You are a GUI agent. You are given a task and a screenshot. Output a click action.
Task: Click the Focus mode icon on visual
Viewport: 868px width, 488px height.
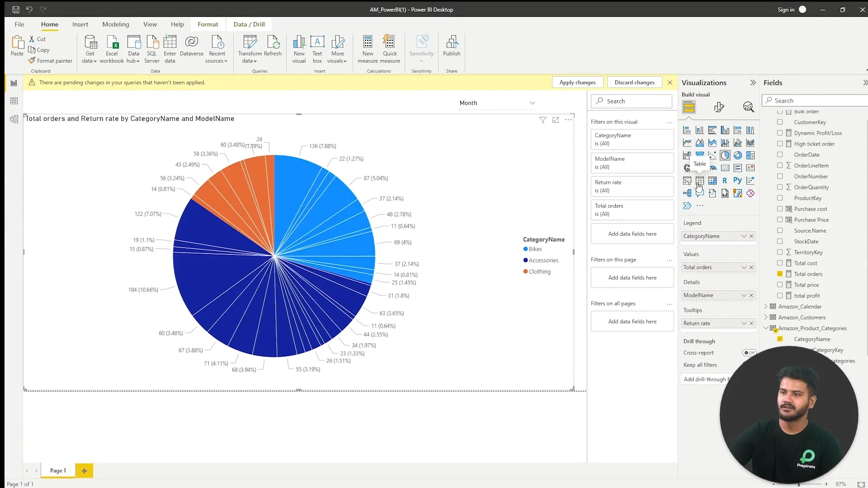[x=556, y=120]
